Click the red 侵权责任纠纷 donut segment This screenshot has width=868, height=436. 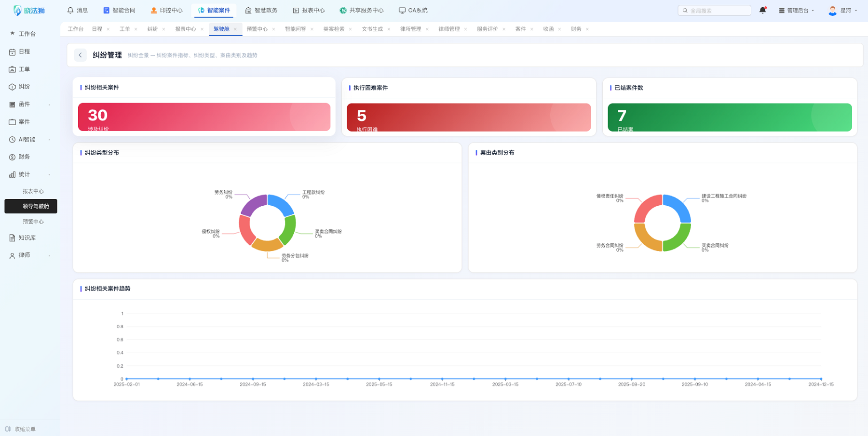(647, 207)
